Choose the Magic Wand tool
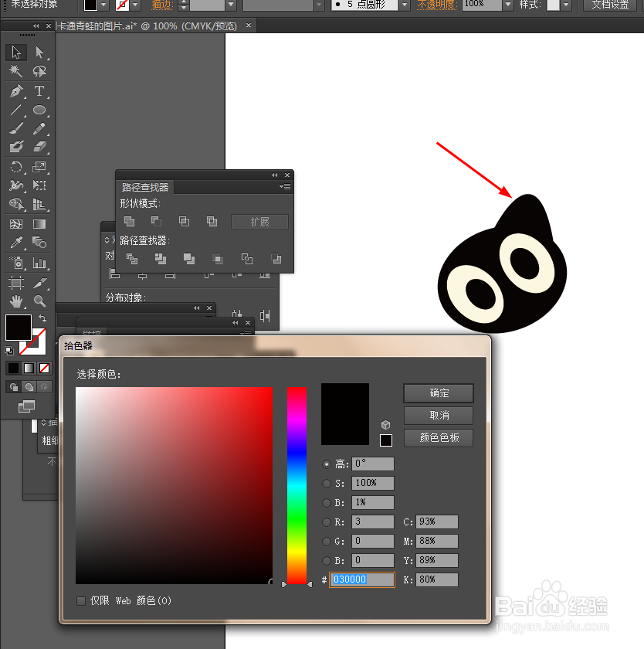 [16, 71]
